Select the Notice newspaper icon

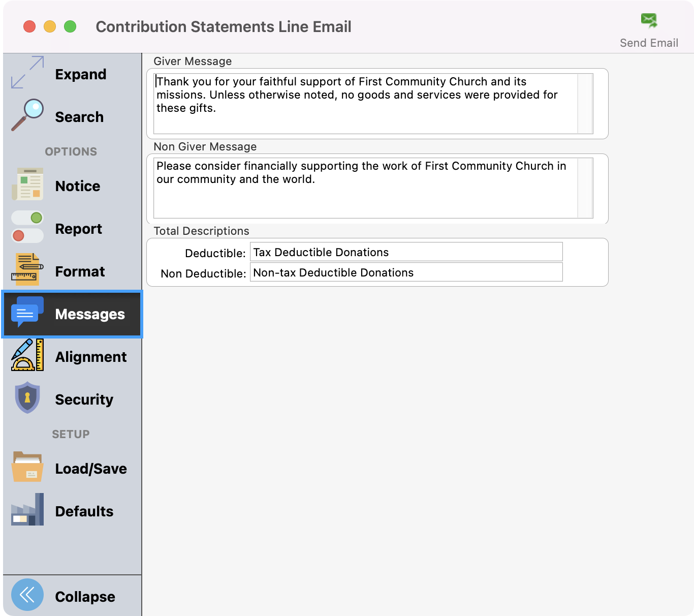click(27, 184)
